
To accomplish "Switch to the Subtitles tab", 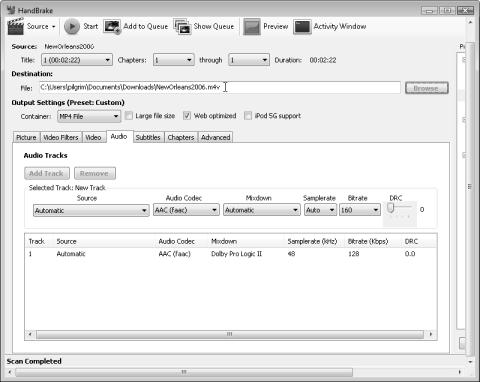I will pyautogui.click(x=148, y=137).
